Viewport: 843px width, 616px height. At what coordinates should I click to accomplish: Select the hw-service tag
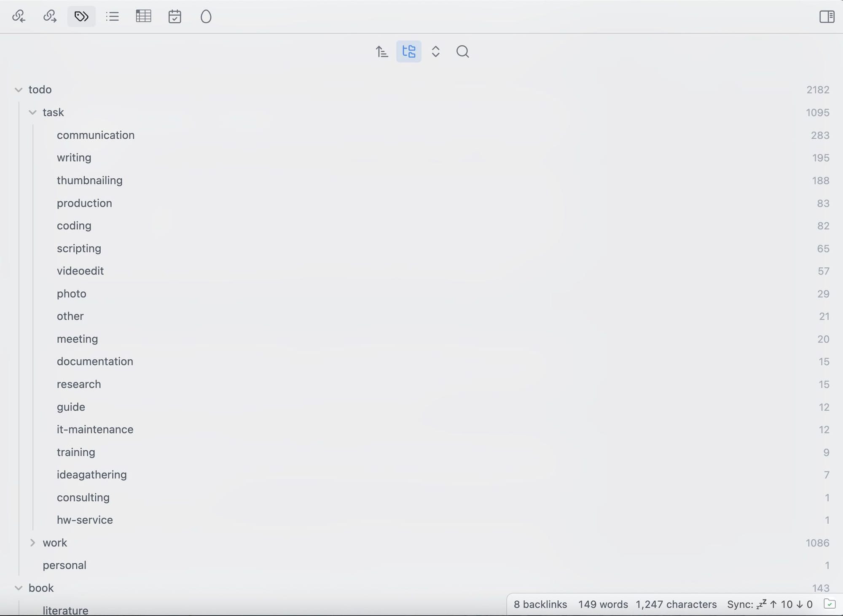[85, 520]
